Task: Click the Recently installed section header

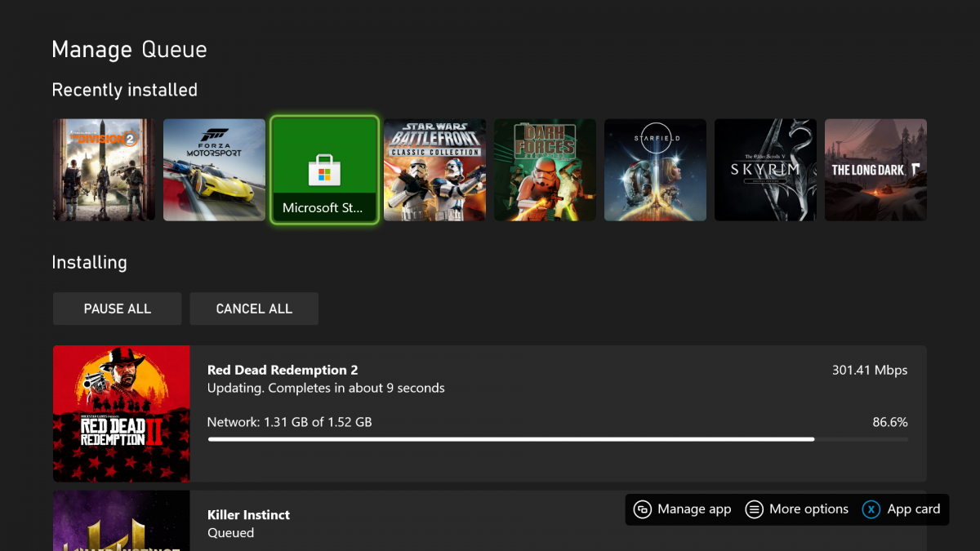Action: pyautogui.click(x=124, y=90)
